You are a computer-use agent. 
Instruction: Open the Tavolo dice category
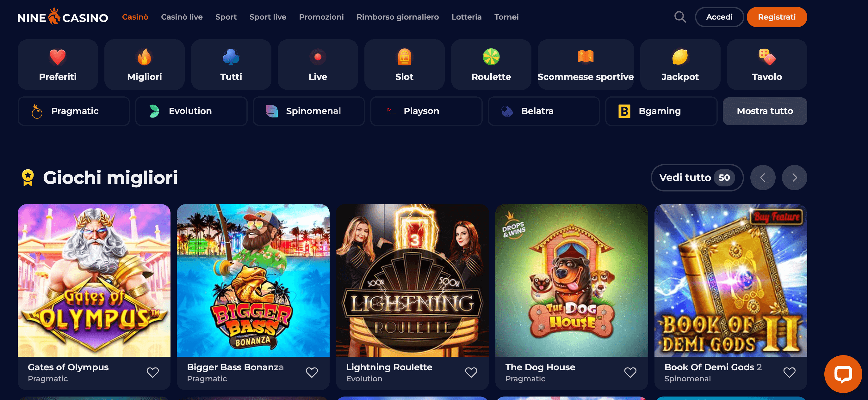pyautogui.click(x=766, y=65)
